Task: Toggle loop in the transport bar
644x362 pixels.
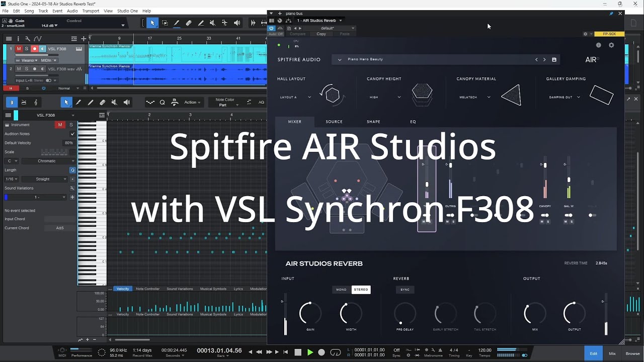Action: [335, 352]
